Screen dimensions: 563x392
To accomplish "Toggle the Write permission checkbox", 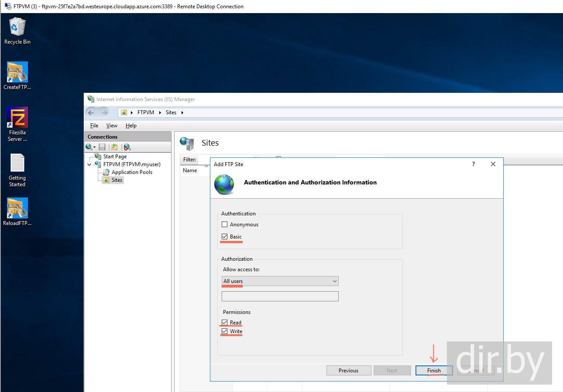I will (225, 331).
